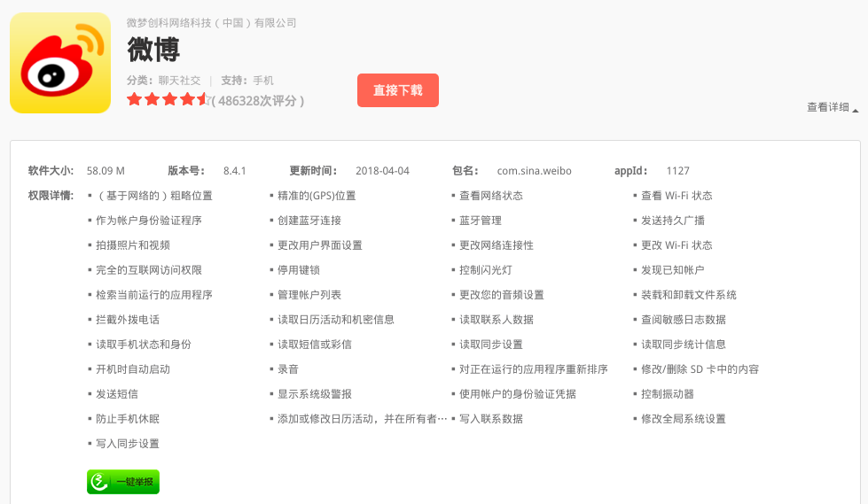This screenshot has height=504, width=868.
Task: Click permission 使用帐户的身份验证凭据
Action: (x=518, y=395)
